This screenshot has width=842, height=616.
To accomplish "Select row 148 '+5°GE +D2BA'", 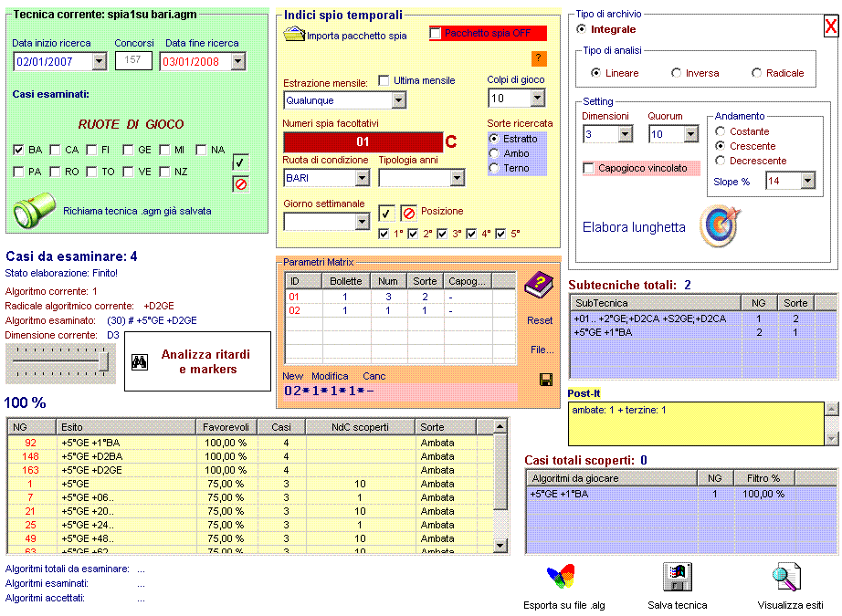I will (x=250, y=456).
